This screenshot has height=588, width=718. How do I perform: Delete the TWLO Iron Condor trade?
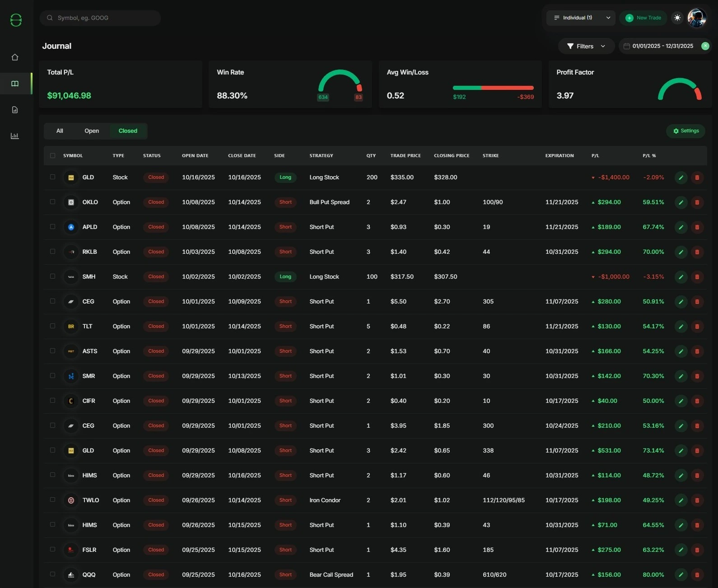point(697,500)
